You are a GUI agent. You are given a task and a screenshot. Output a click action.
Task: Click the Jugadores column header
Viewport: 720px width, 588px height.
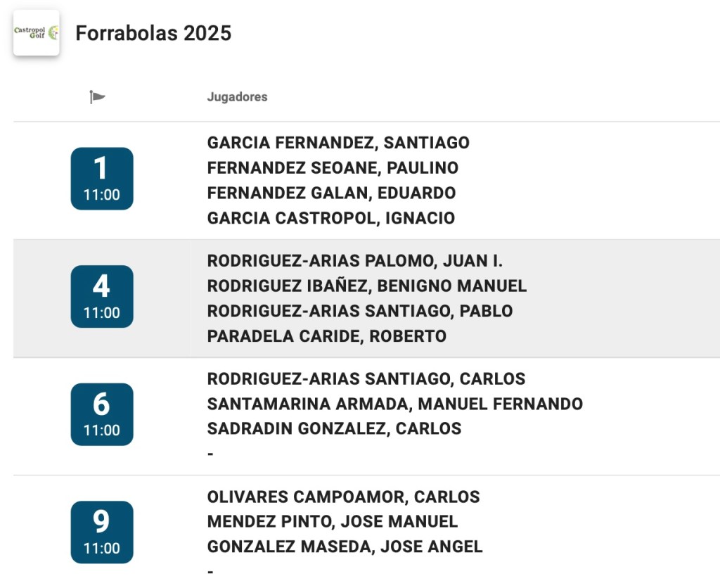point(237,97)
